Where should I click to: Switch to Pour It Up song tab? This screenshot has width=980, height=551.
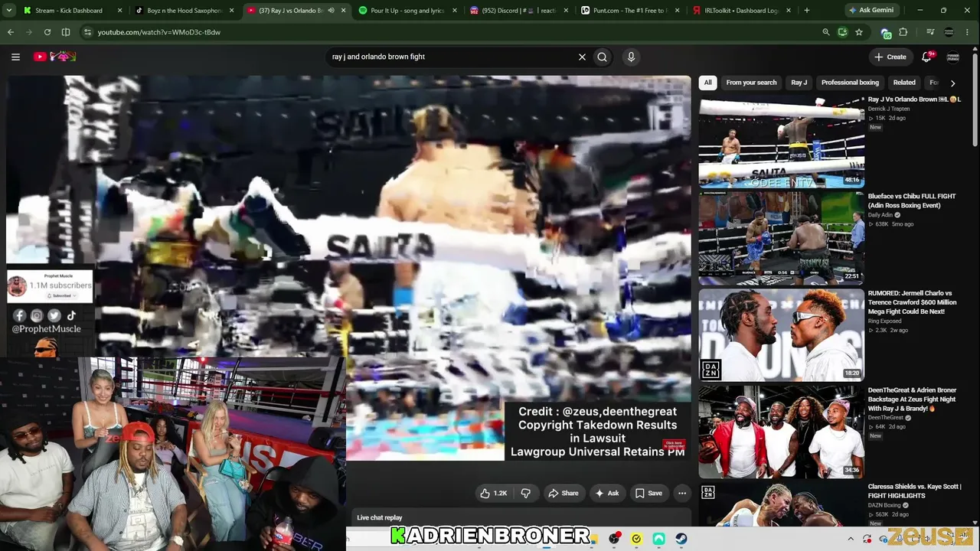(x=407, y=11)
